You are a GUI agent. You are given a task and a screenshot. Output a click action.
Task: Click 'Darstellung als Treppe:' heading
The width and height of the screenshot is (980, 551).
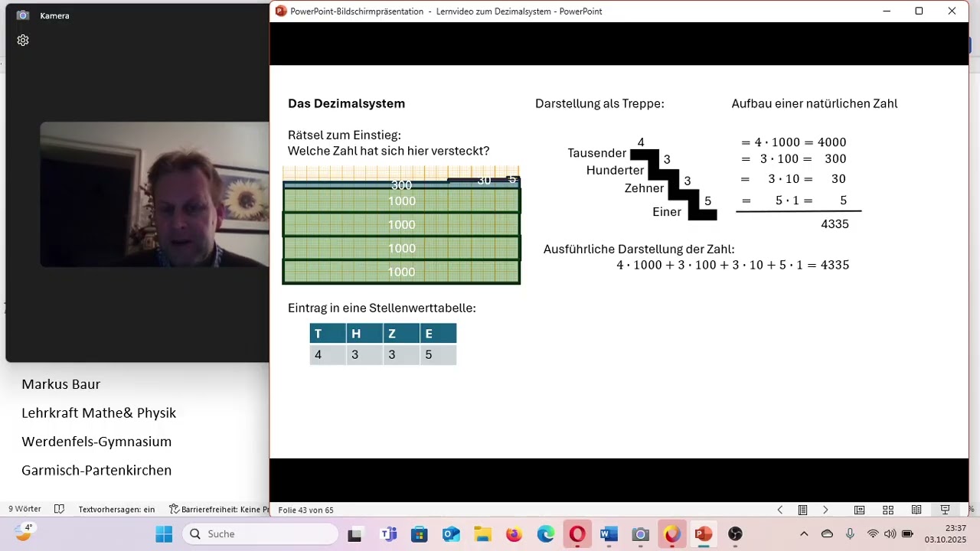click(599, 103)
